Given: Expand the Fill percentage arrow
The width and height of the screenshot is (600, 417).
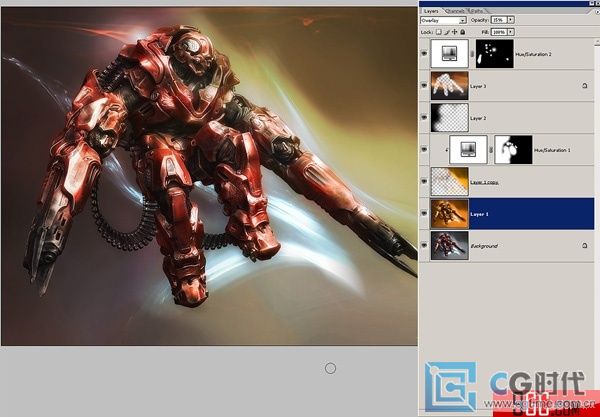Looking at the screenshot, I should pos(510,32).
